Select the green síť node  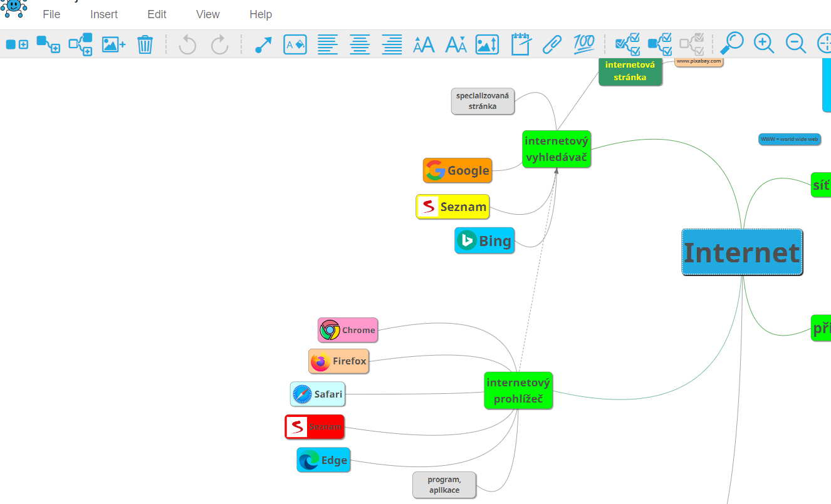click(821, 185)
